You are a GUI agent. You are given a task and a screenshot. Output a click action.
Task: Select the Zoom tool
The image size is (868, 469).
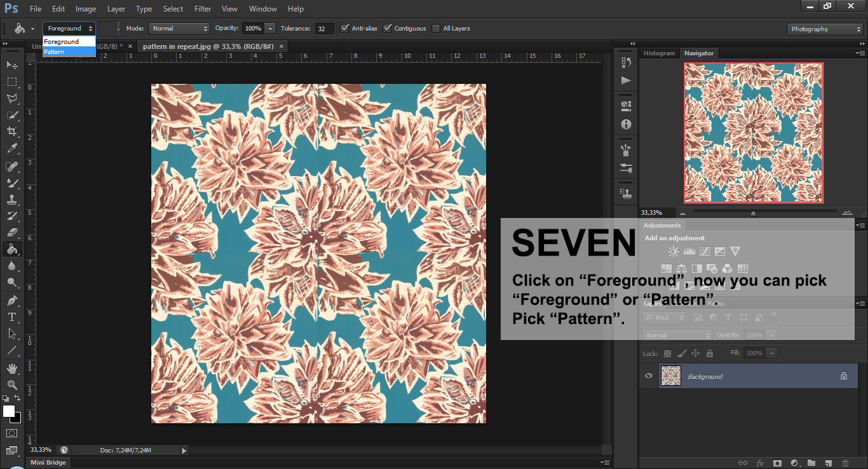pos(12,384)
